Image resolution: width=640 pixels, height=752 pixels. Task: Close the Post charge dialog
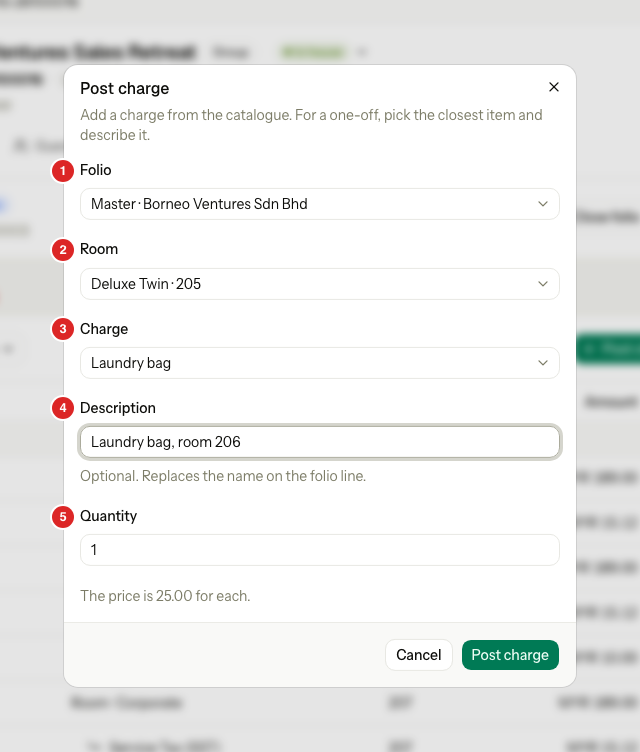point(554,87)
